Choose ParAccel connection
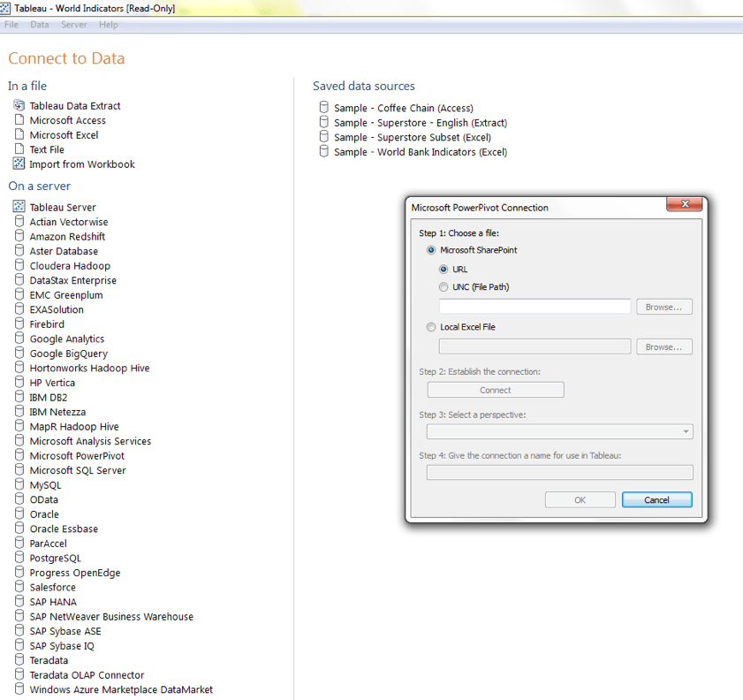Image resolution: width=743 pixels, height=700 pixels. (48, 544)
